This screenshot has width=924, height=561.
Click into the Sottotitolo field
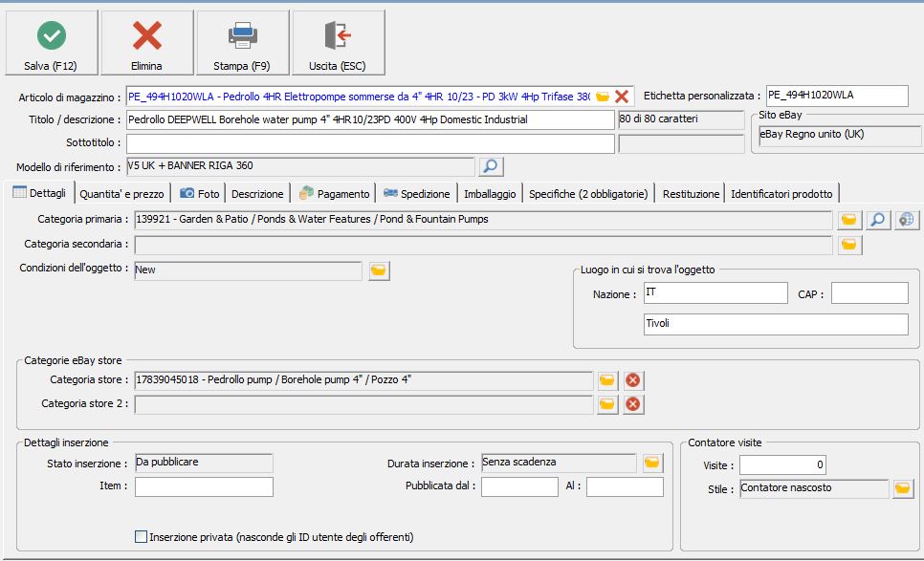[x=370, y=143]
